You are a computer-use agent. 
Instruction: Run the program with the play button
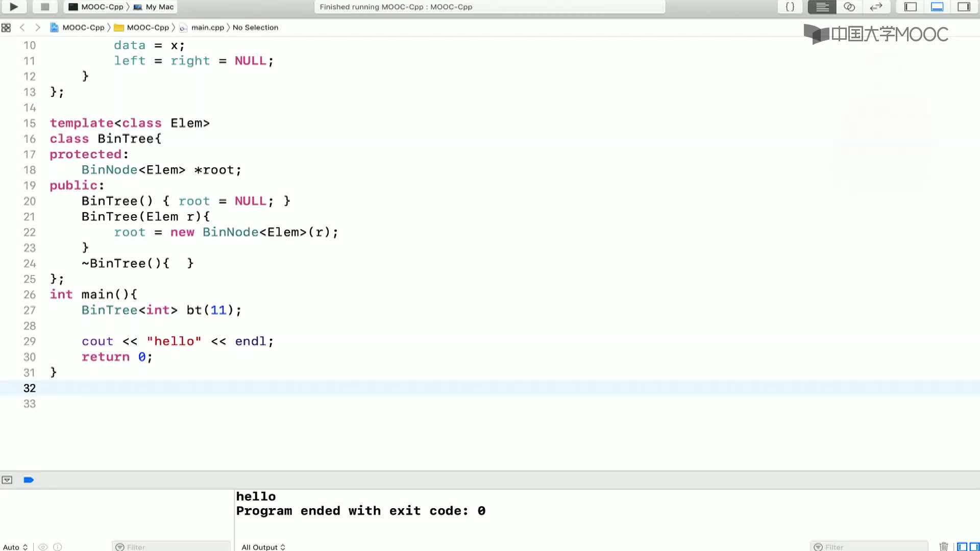pos(14,7)
